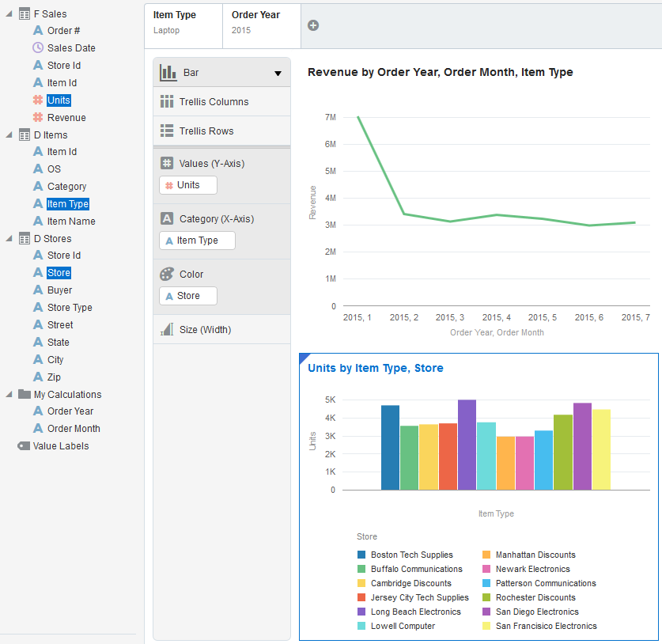The width and height of the screenshot is (662, 644).
Task: Click the attribute icon beside Order #
Action: (38, 30)
